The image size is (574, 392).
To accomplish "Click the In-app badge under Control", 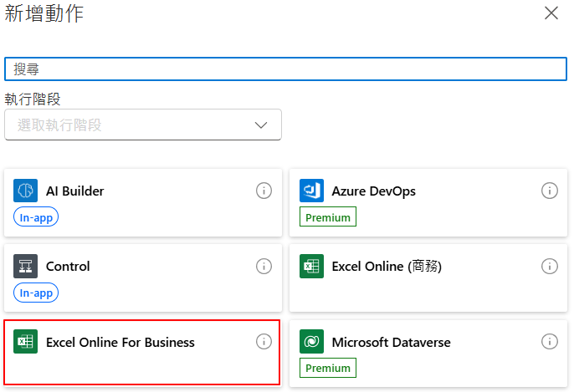I will (x=36, y=293).
